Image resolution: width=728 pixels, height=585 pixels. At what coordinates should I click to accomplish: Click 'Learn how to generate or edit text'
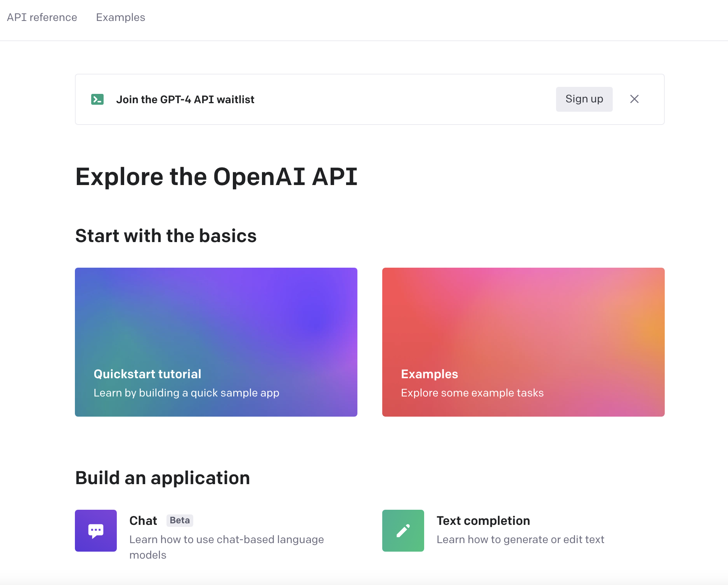(x=520, y=540)
